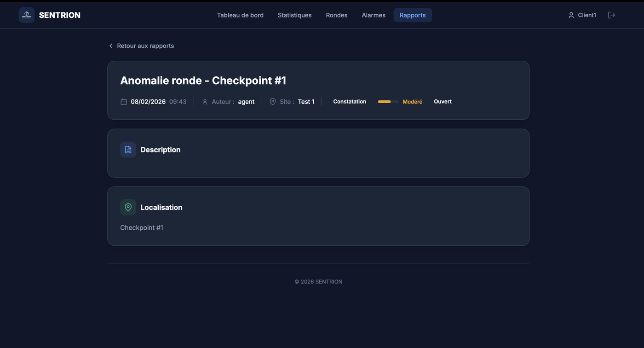Viewport: 644px width, 348px height.
Task: Select the highlighted Rapports tab
Action: (413, 15)
